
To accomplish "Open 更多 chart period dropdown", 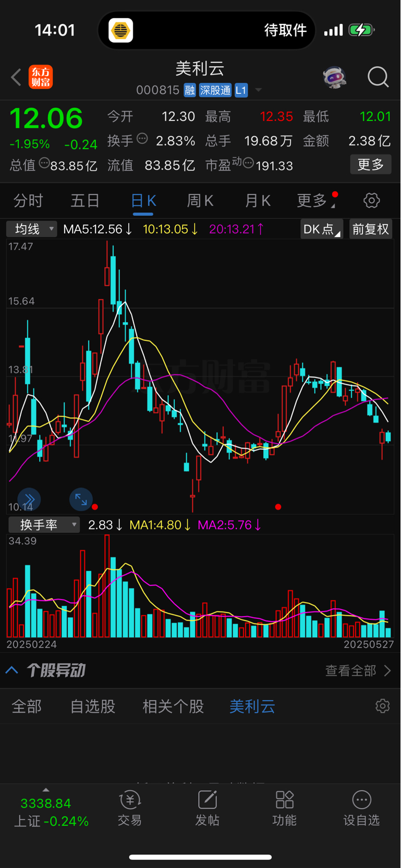I will [316, 200].
